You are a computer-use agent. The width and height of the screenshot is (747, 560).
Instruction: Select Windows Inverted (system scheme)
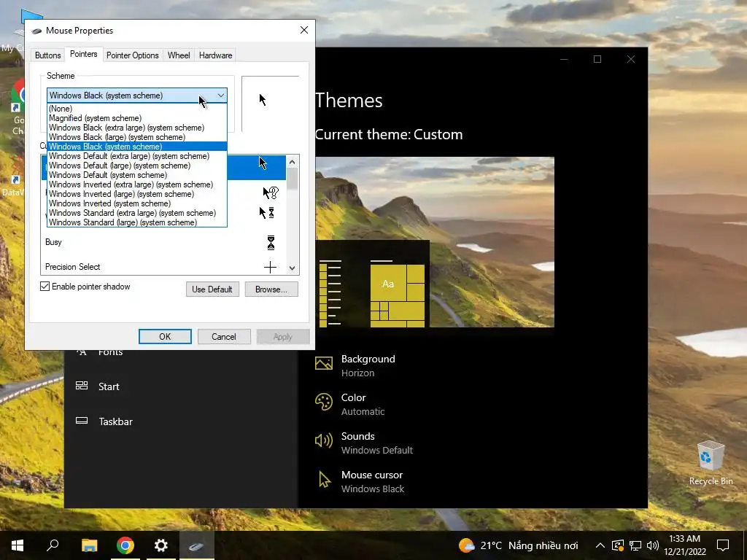click(x=137, y=204)
